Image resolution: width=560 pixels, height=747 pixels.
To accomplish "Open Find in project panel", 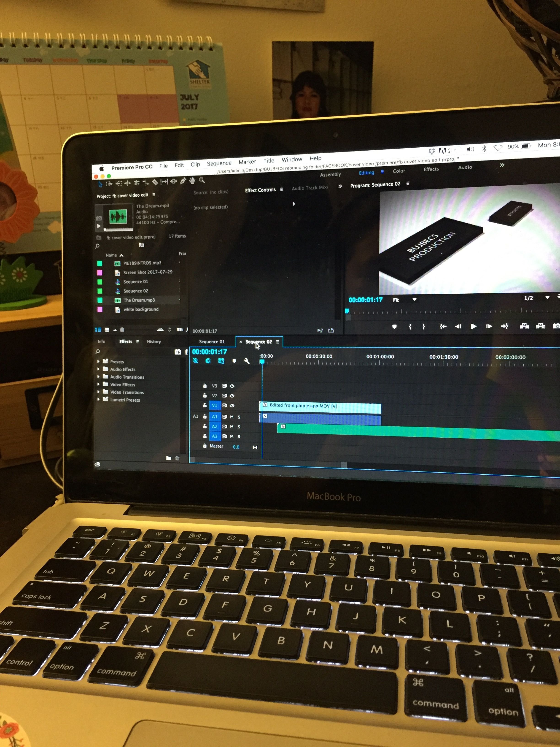I will coord(187,330).
